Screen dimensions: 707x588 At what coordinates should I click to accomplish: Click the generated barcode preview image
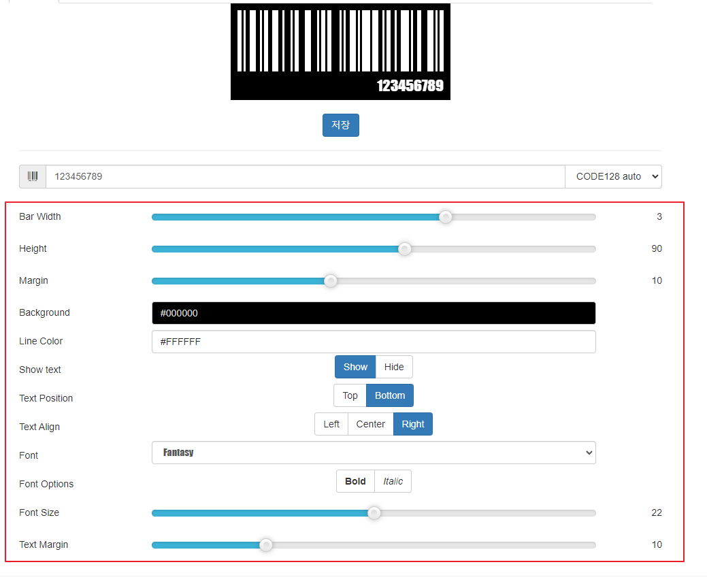(x=340, y=52)
